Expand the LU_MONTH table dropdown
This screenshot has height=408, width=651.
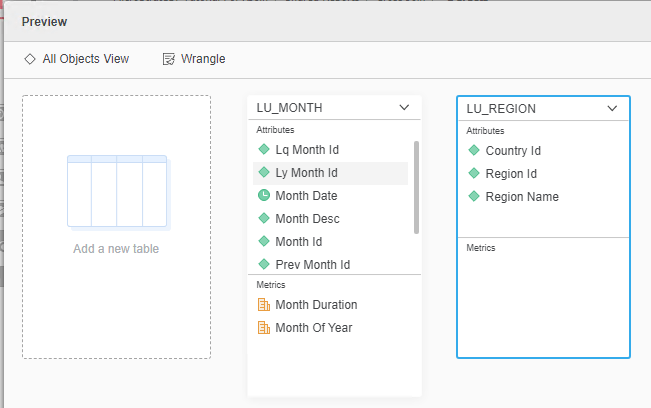click(x=404, y=108)
